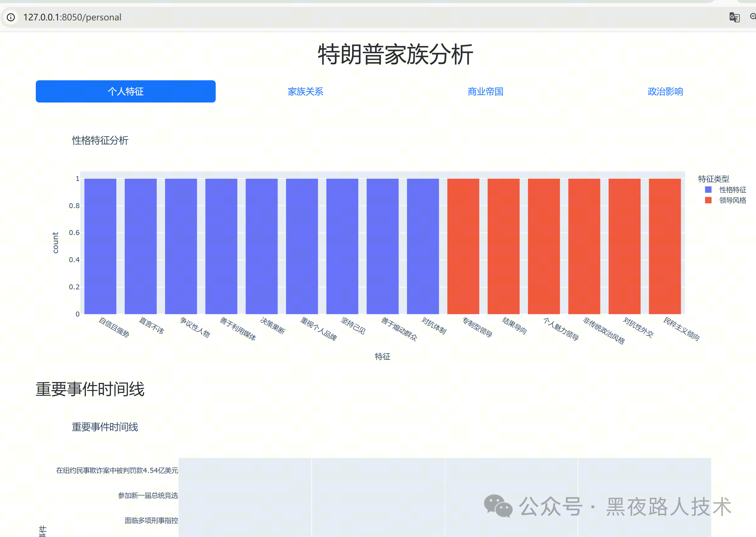Select the 个人特征 tab
The image size is (756, 537).
tap(126, 91)
